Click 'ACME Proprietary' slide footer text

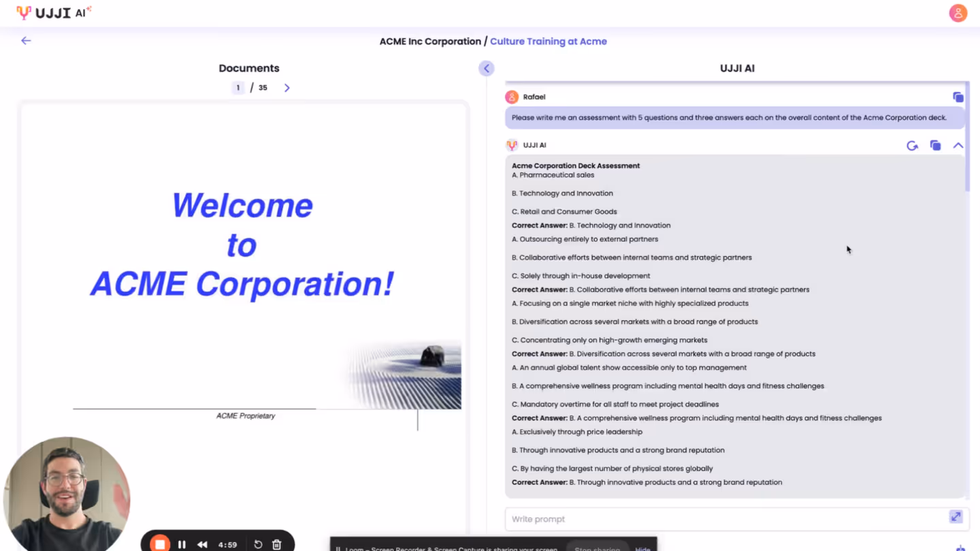(x=246, y=416)
